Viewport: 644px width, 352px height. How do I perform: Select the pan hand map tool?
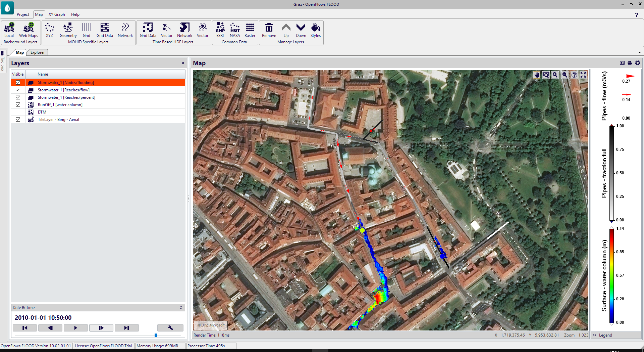coord(537,75)
